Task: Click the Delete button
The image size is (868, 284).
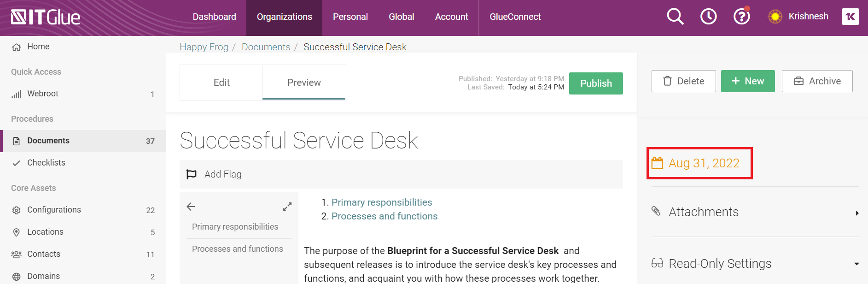Action: [683, 81]
